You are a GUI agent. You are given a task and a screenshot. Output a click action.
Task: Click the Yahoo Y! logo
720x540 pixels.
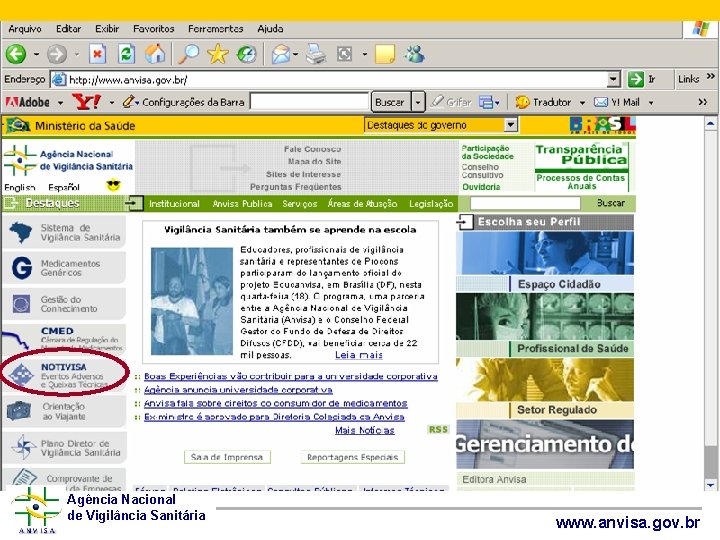[86, 102]
